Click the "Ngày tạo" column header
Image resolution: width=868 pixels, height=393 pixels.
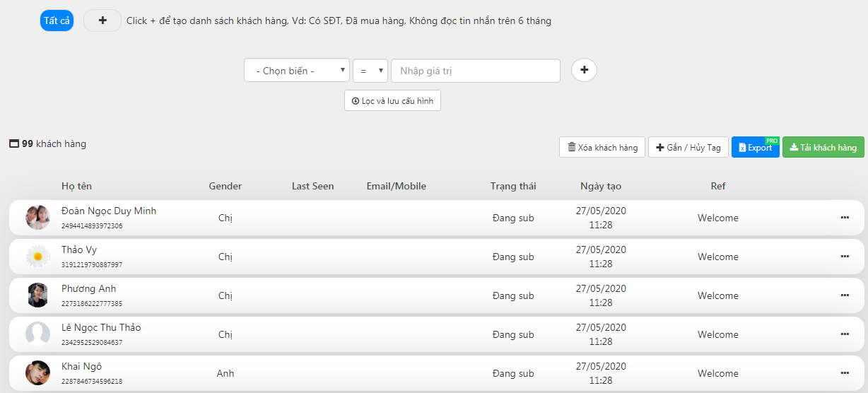(x=601, y=186)
